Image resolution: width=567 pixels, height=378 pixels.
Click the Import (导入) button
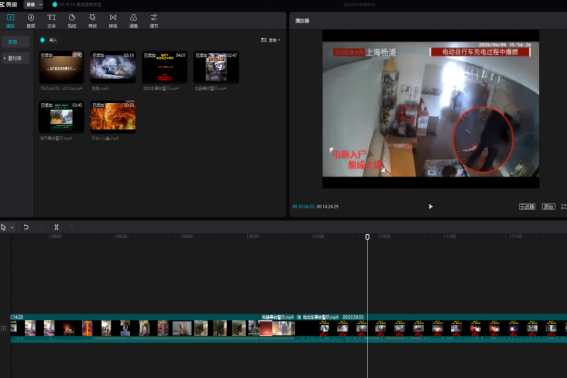[x=49, y=40]
